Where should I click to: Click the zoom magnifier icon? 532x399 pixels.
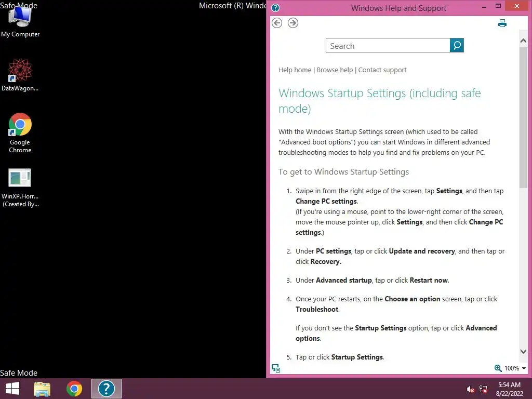498,368
